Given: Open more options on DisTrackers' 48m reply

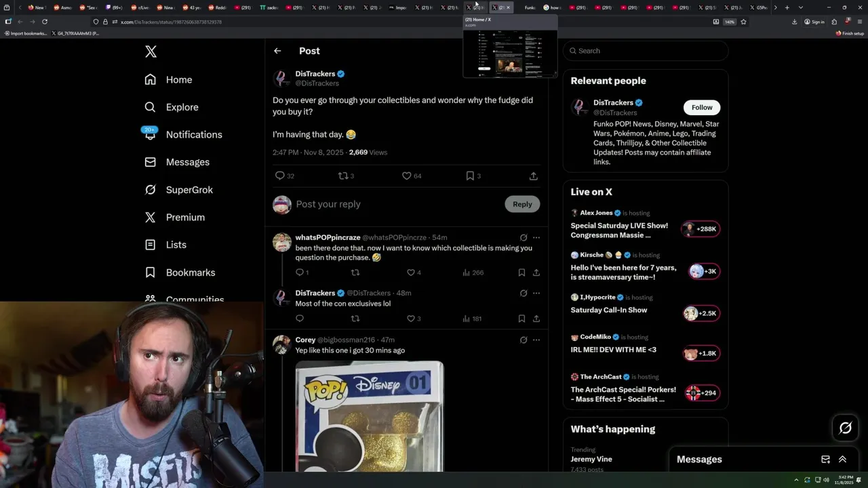Looking at the screenshot, I should (x=536, y=293).
